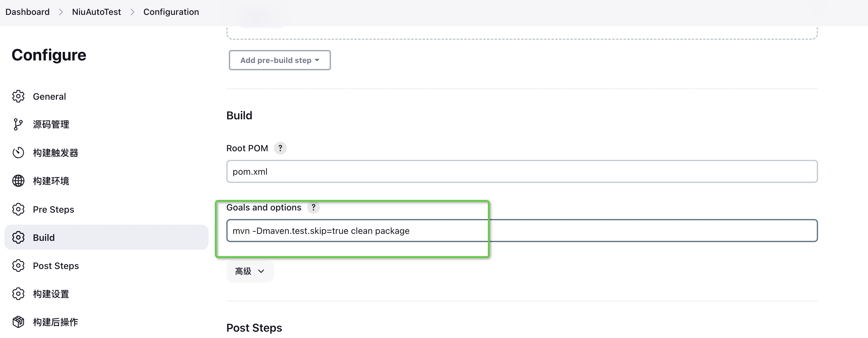This screenshot has width=868, height=338.
Task: Jump to the Post Steps section
Action: (x=56, y=266)
